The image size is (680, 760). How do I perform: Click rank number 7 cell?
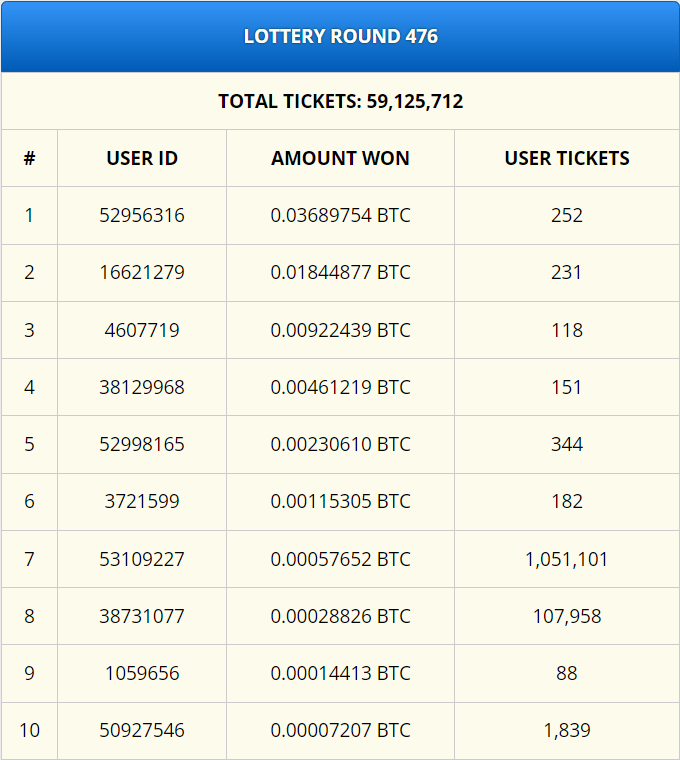coord(29,559)
